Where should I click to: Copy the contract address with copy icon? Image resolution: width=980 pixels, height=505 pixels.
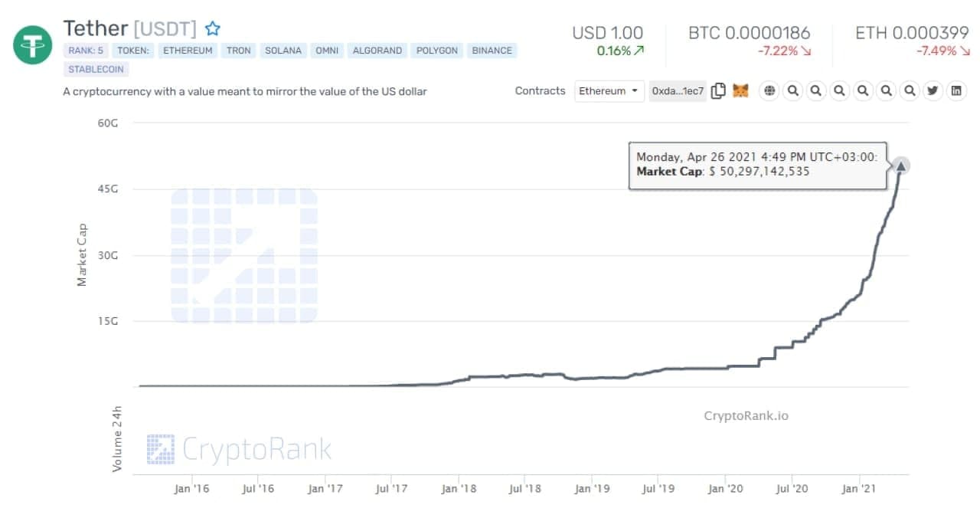coord(718,91)
